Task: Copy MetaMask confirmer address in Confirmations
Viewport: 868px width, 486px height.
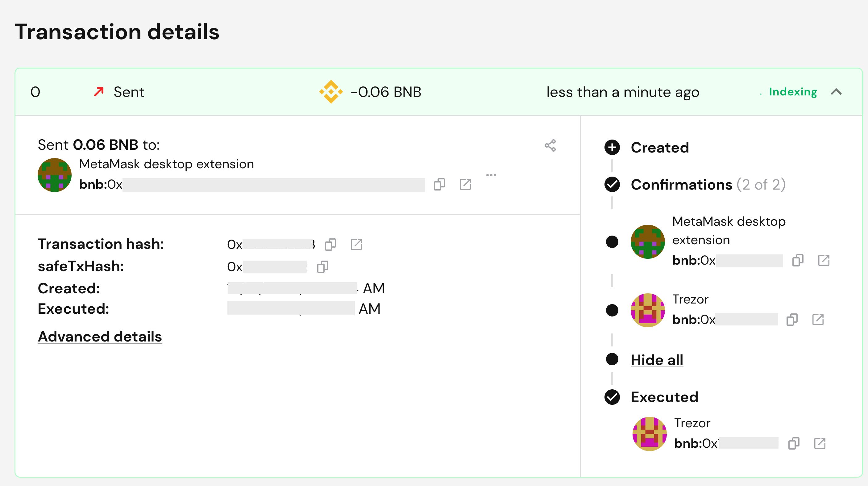Action: [798, 260]
